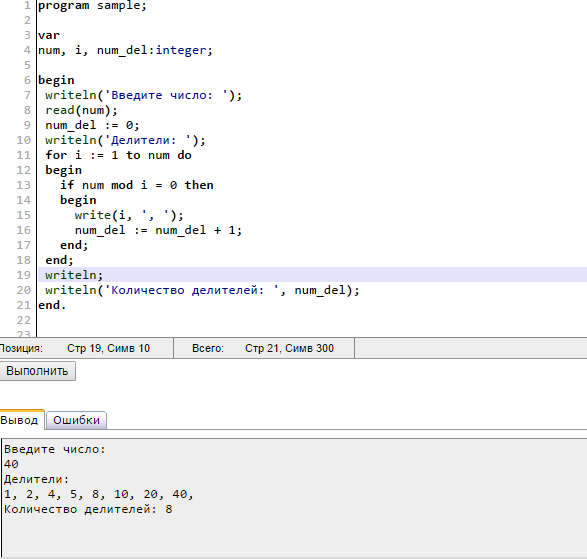The image size is (587, 559).
Task: Click the 'for i := 1 to num do' line
Action: pyautogui.click(x=118, y=155)
